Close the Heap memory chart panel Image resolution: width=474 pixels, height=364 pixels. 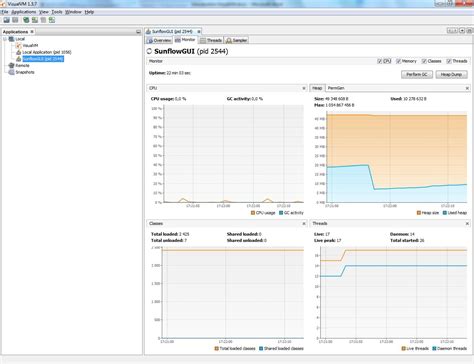click(x=467, y=88)
